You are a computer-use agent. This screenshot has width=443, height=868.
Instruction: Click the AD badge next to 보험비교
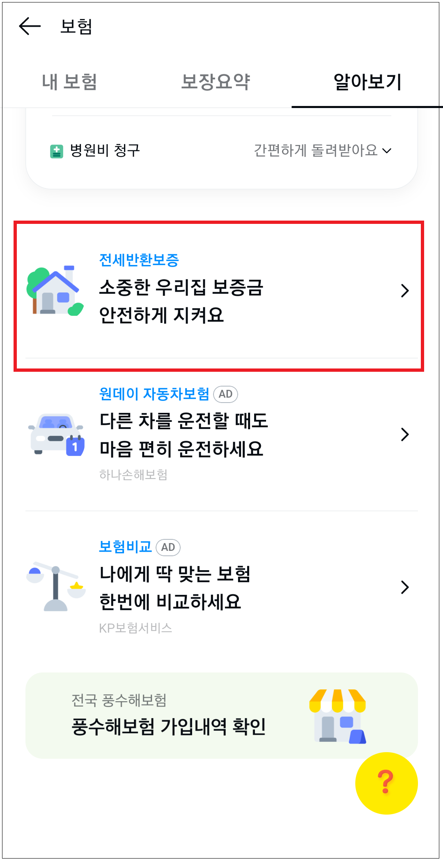[x=168, y=547]
